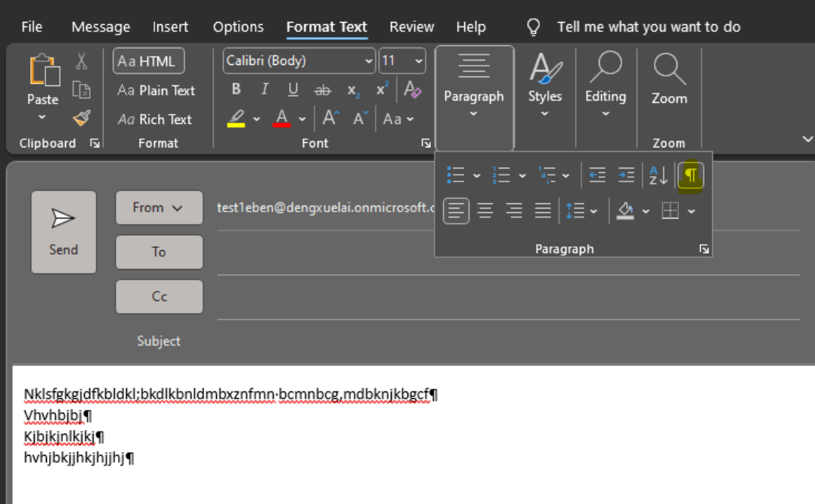The width and height of the screenshot is (815, 504).
Task: Click the Tell me what you want search box
Action: [649, 26]
